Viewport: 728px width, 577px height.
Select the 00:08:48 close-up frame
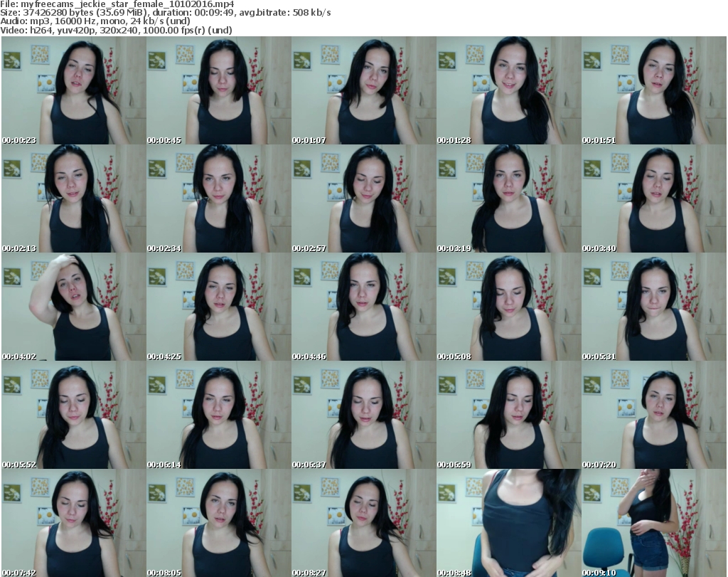pyautogui.click(x=508, y=523)
